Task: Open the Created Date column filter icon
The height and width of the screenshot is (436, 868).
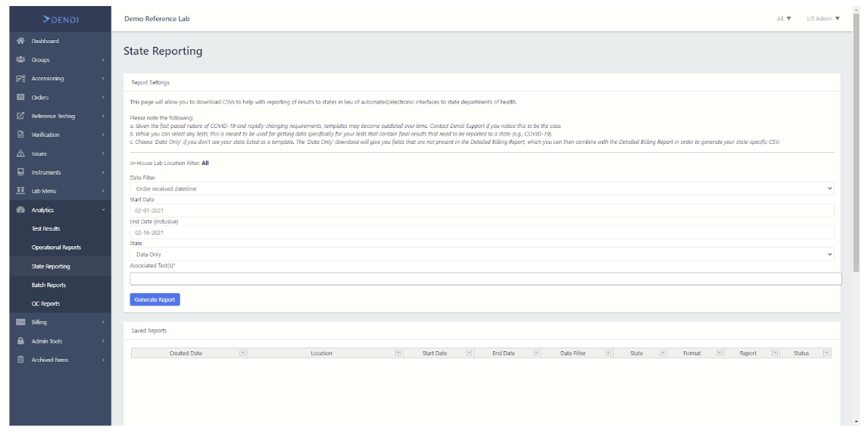Action: [242, 353]
